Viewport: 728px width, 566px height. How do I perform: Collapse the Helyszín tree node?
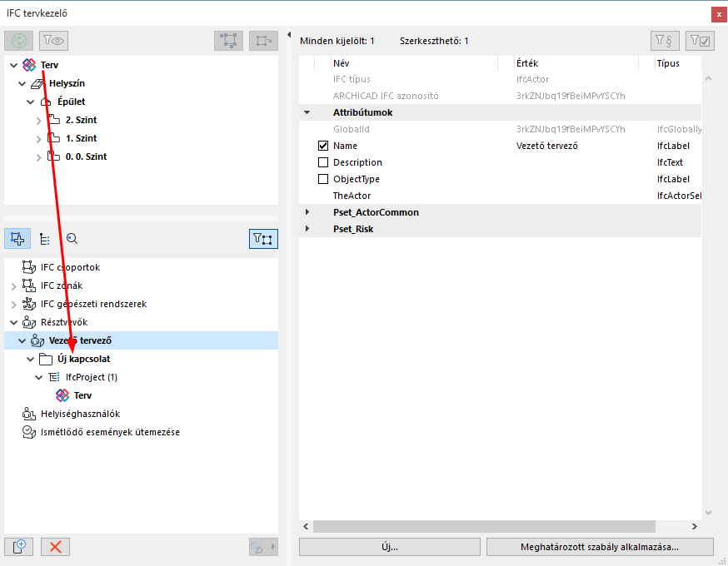[22, 84]
